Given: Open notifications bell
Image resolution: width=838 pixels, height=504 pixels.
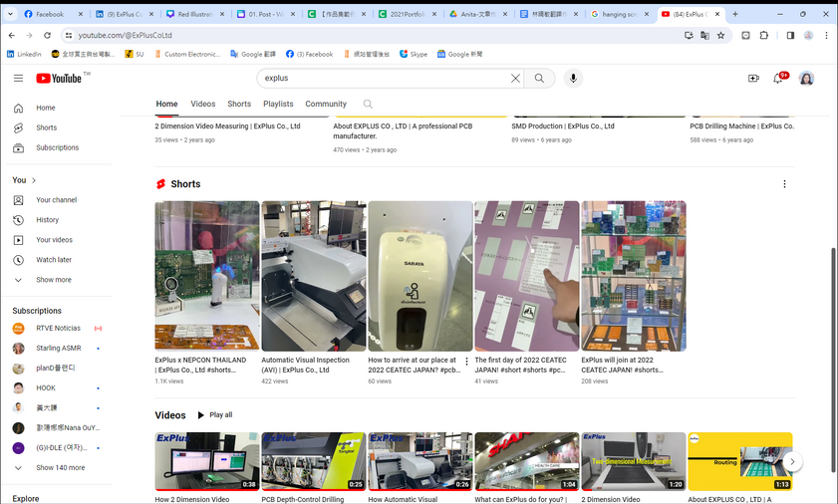Looking at the screenshot, I should [x=778, y=78].
